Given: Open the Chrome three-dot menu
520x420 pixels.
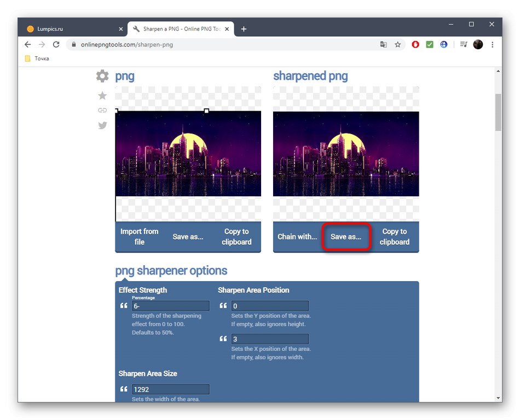Looking at the screenshot, I should [493, 44].
